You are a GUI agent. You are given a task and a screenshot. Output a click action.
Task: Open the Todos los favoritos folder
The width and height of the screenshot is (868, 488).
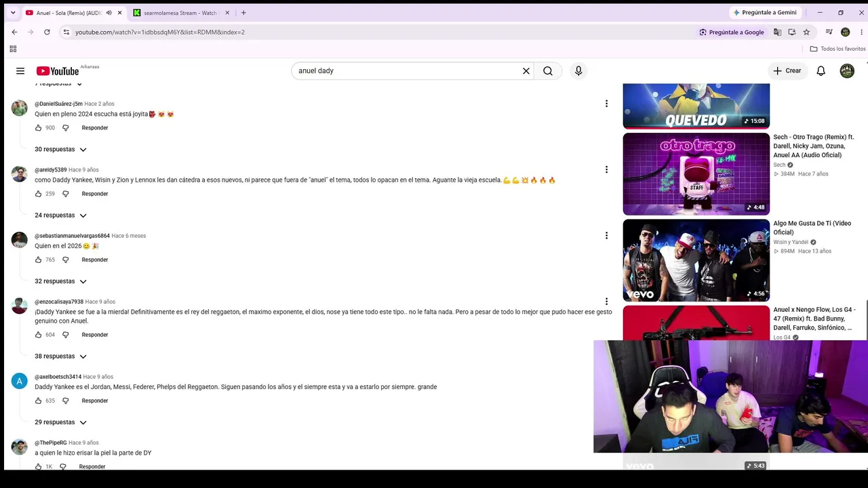coord(837,49)
